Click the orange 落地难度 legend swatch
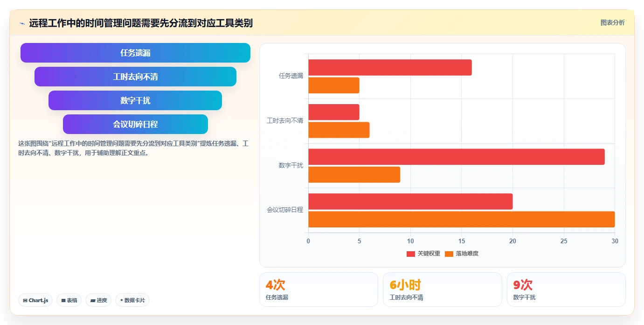This screenshot has width=644, height=325. coord(449,254)
